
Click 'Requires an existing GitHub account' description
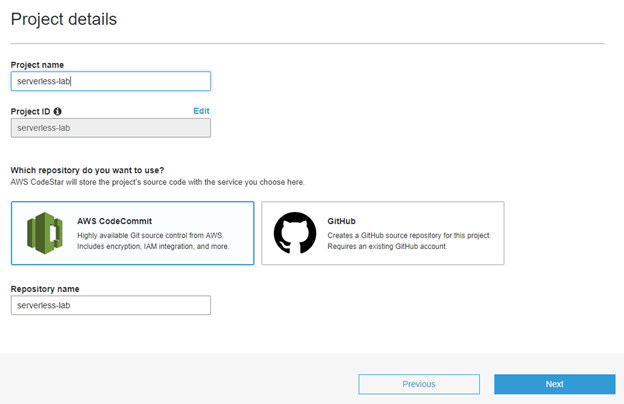coord(387,246)
